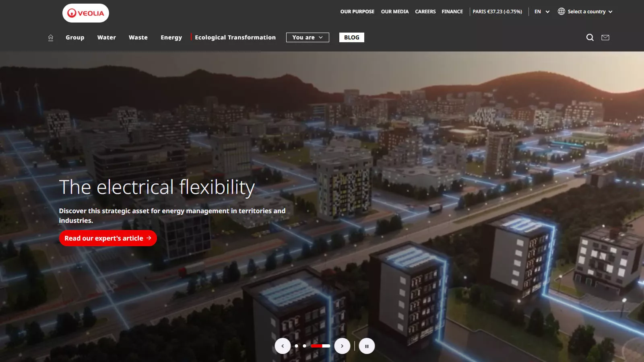Viewport: 644px width, 362px height.
Task: Show the previous carousel slide
Action: (x=283, y=346)
